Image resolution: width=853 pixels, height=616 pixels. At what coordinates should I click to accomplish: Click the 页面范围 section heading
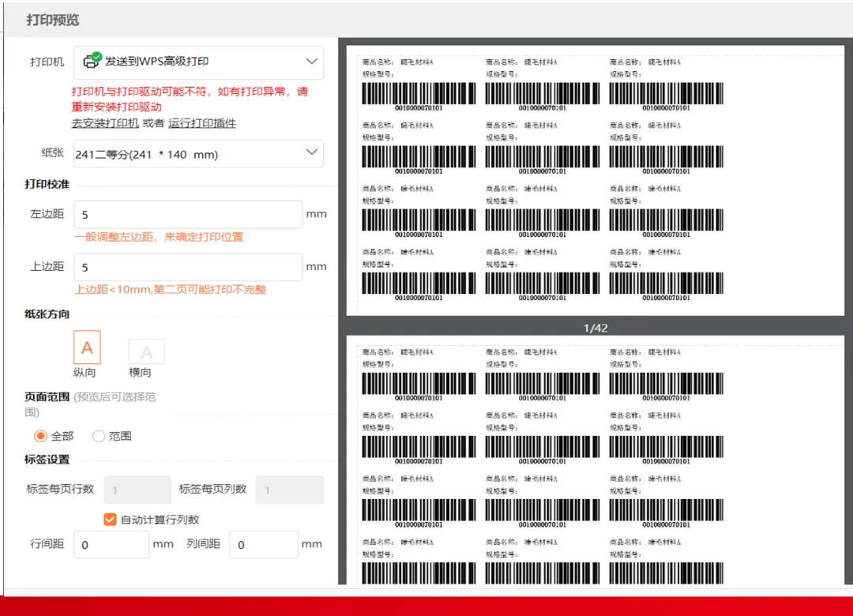click(x=47, y=396)
